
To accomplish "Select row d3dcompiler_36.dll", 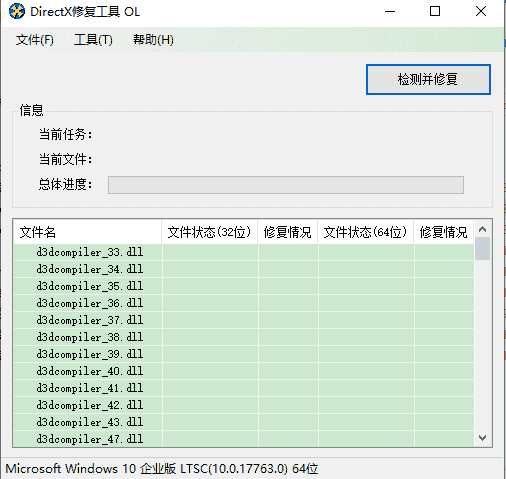I will 244,303.
